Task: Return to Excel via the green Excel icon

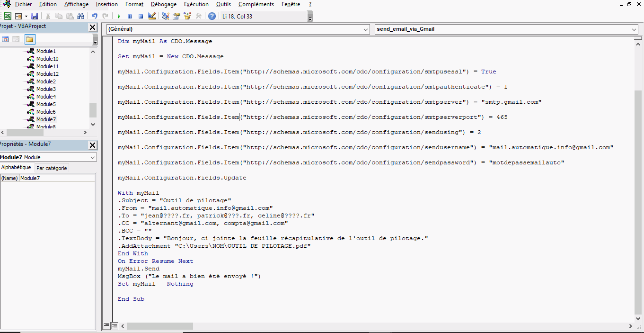Action: [8, 16]
